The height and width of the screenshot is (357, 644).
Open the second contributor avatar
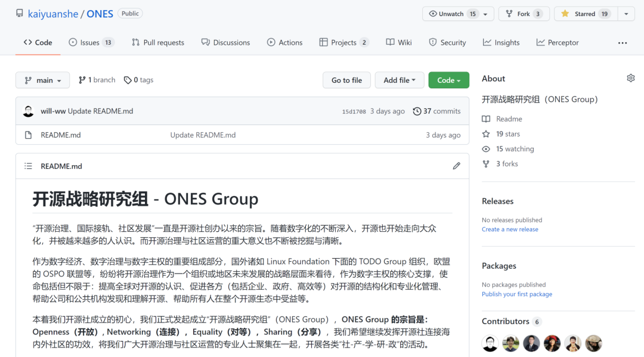point(510,343)
